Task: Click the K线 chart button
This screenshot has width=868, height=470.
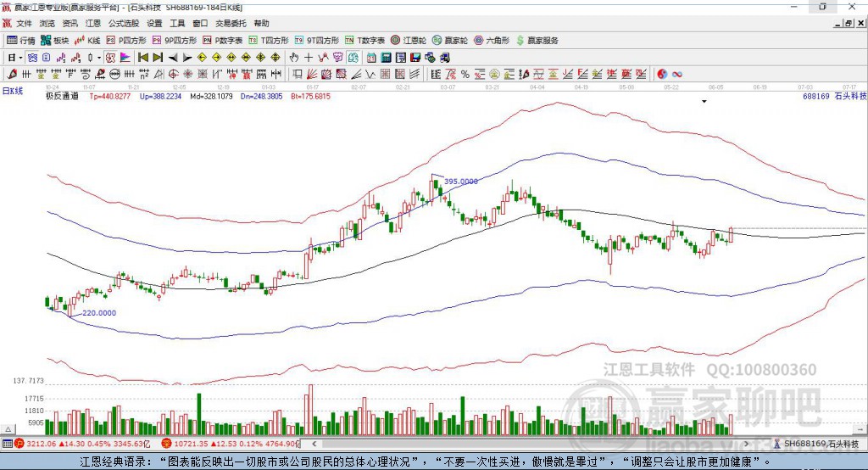Action: pos(89,40)
